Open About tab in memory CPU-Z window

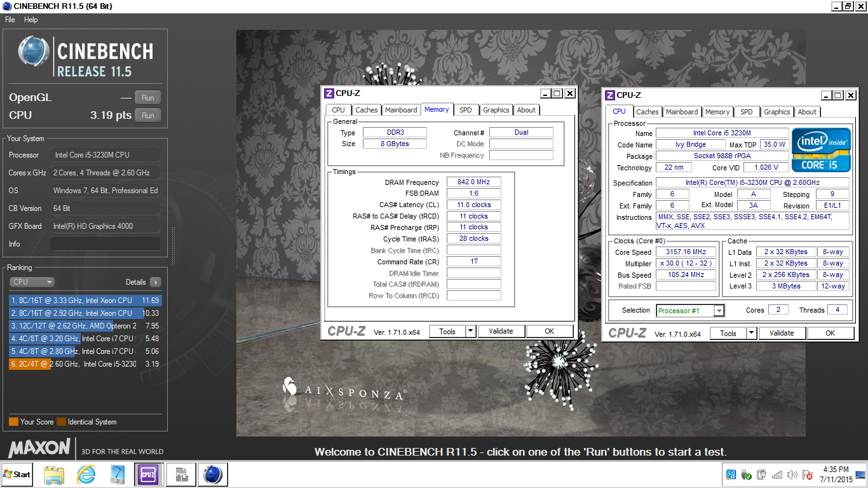tap(526, 110)
